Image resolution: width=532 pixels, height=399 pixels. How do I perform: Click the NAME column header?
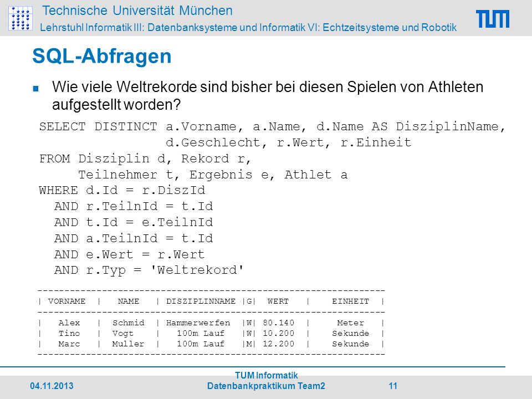128,301
